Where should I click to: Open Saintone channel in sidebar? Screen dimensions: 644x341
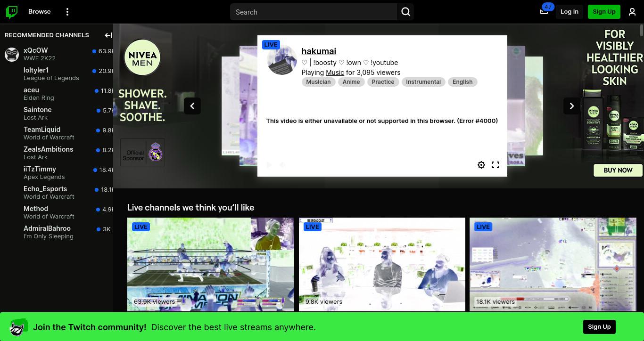(57, 114)
